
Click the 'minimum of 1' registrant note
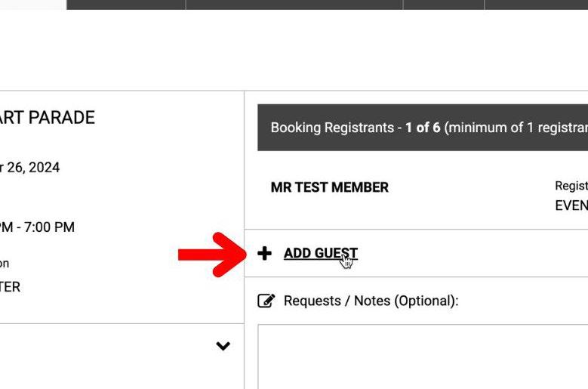(x=521, y=128)
